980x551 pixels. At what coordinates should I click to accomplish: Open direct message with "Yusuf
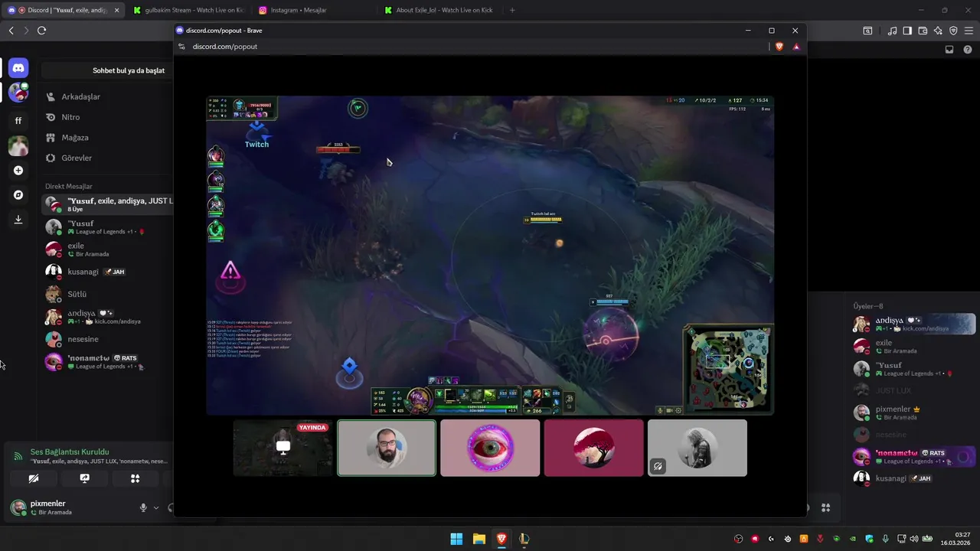[x=106, y=227]
